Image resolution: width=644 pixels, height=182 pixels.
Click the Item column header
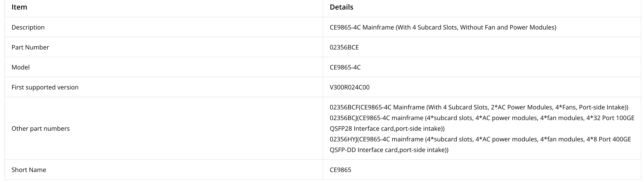[x=19, y=7]
